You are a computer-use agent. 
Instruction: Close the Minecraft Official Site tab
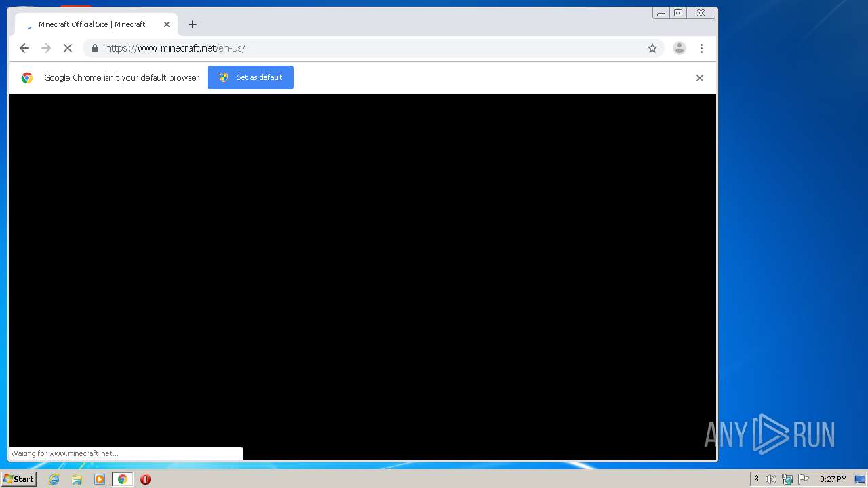click(167, 24)
